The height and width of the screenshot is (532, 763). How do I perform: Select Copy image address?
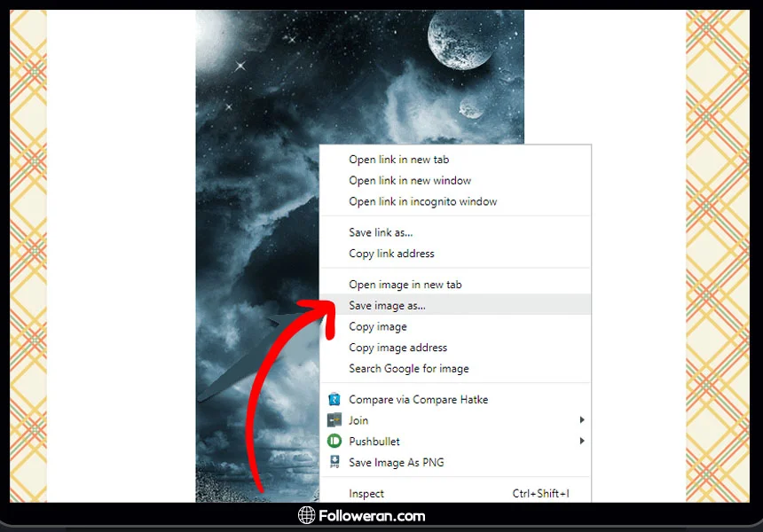pos(397,348)
